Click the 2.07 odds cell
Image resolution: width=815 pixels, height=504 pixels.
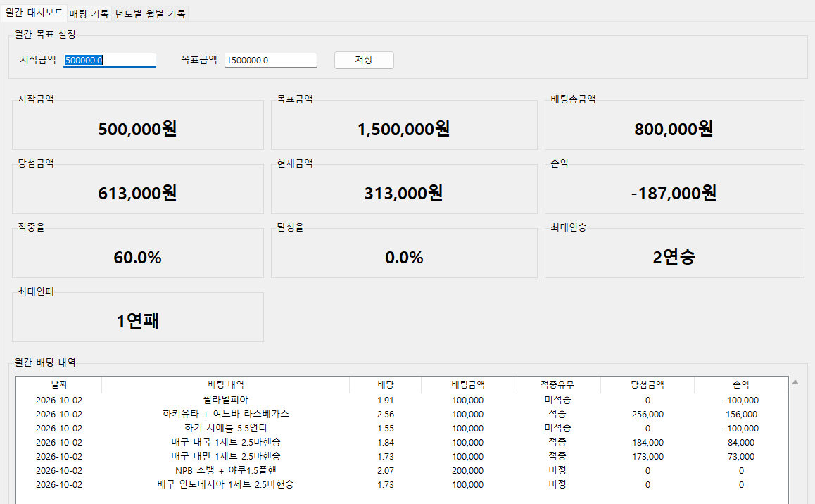(386, 471)
